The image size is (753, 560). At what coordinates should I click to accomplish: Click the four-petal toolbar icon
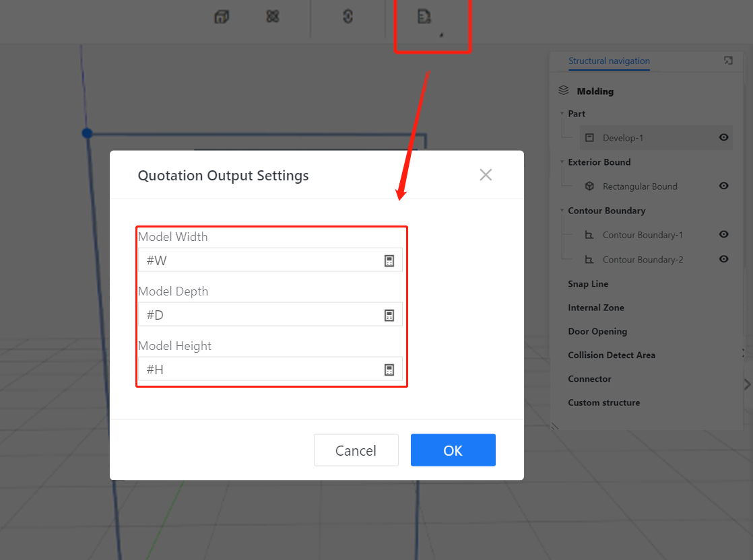click(x=273, y=17)
